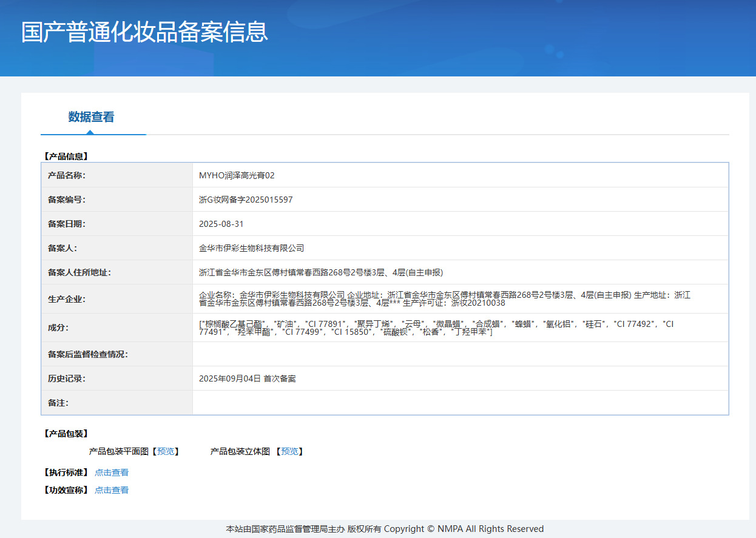Switch to the 数据查看 tab

tap(91, 117)
